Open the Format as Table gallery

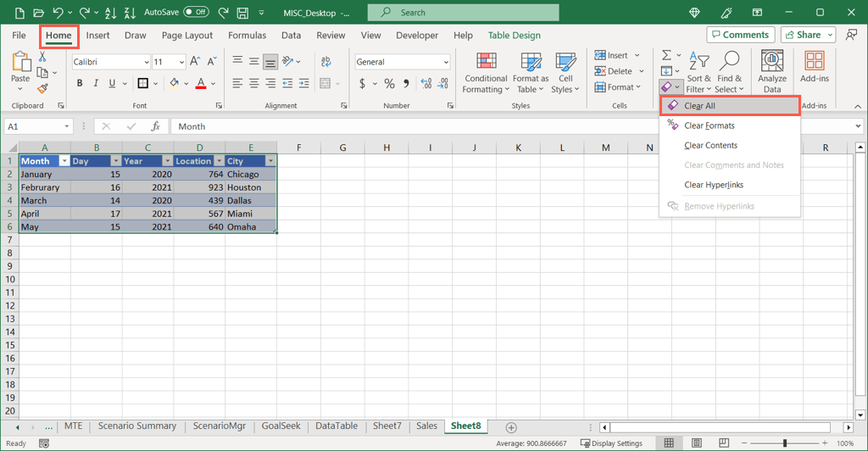(x=531, y=63)
